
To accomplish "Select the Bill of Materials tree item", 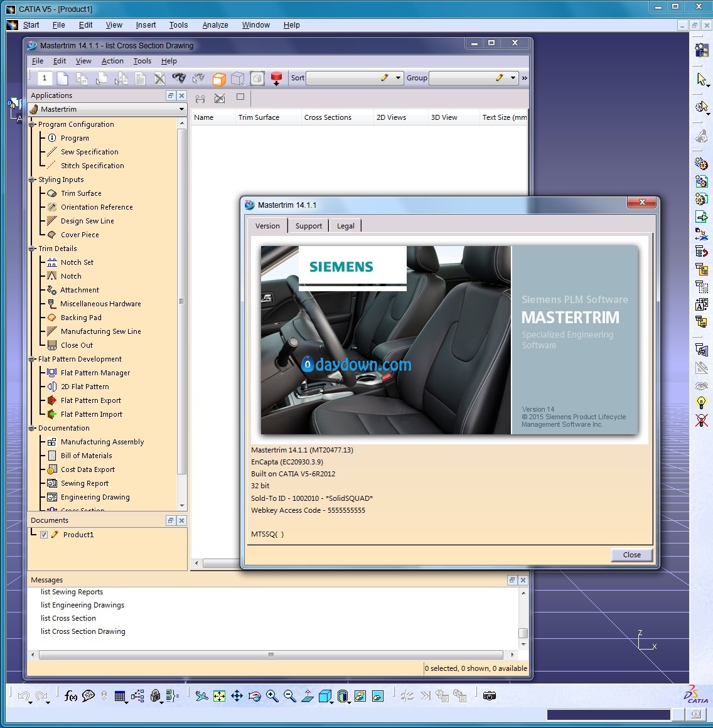I will (x=86, y=456).
